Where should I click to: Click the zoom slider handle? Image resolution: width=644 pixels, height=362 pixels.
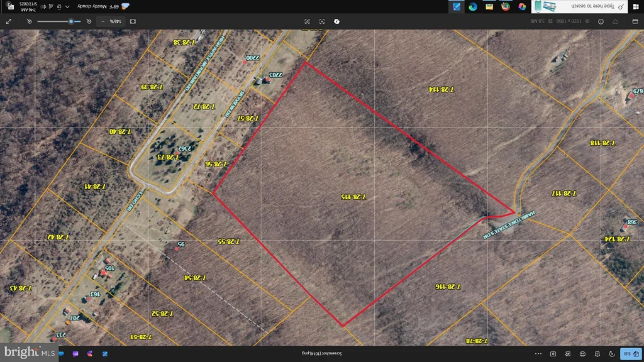coord(71,21)
